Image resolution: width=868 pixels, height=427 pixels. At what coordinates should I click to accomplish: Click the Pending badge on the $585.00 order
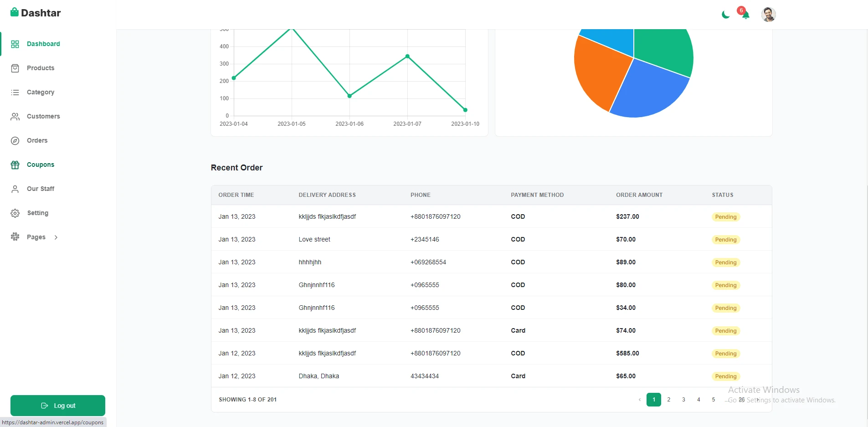726,354
